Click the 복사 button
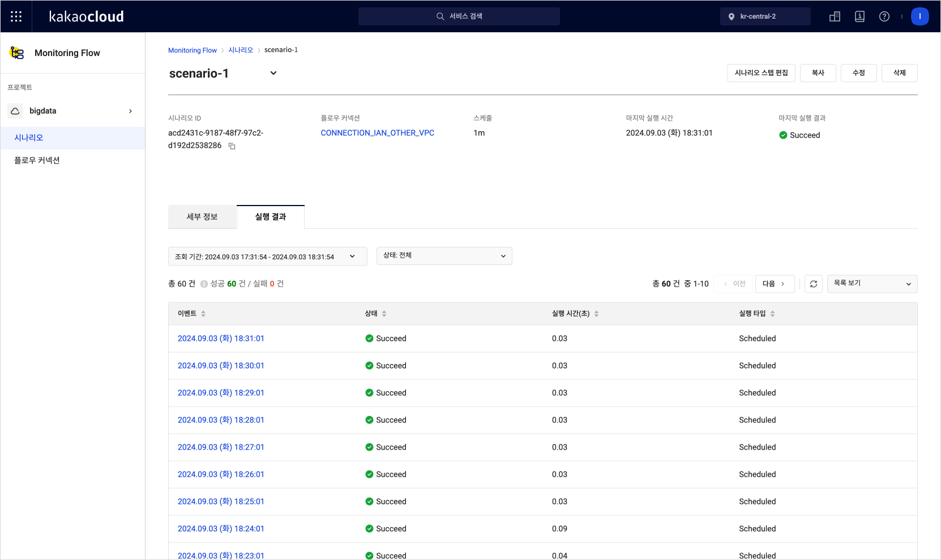 point(818,73)
